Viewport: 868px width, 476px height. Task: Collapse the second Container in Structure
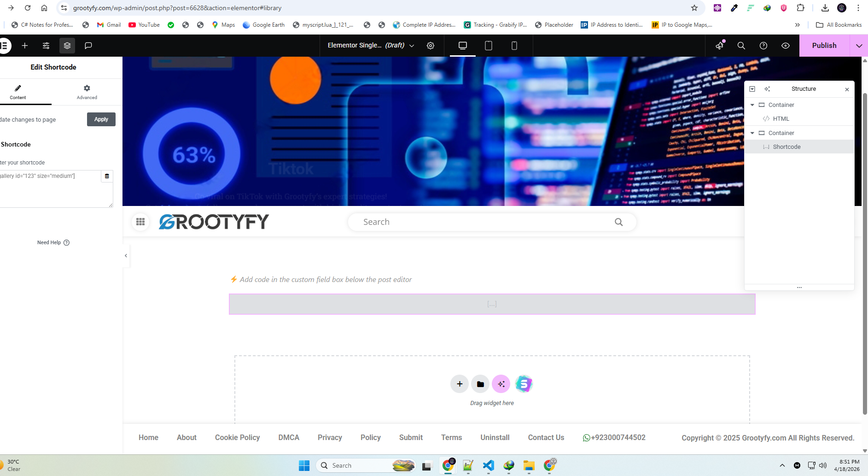(752, 133)
